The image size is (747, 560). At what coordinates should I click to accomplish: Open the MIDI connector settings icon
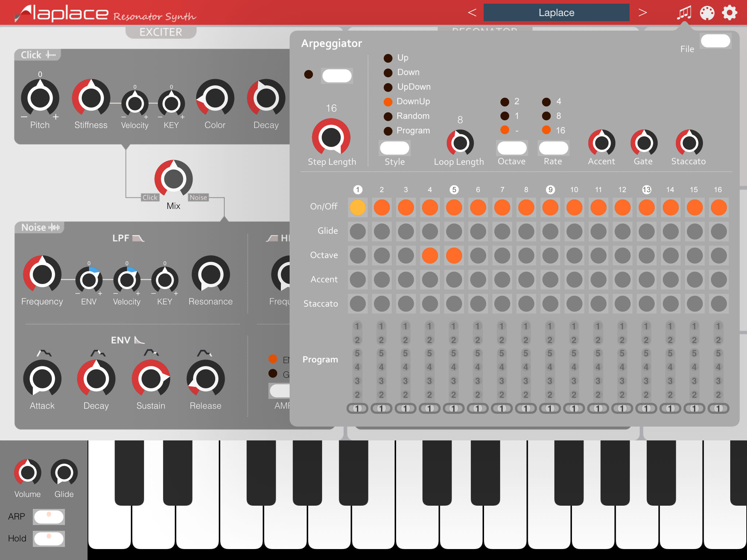pyautogui.click(x=707, y=13)
